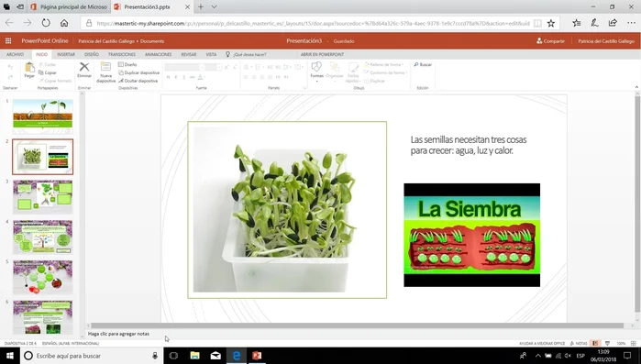Viewport: 641px width, 364px height.
Task: Click the browser refresh icon
Action: (46, 23)
